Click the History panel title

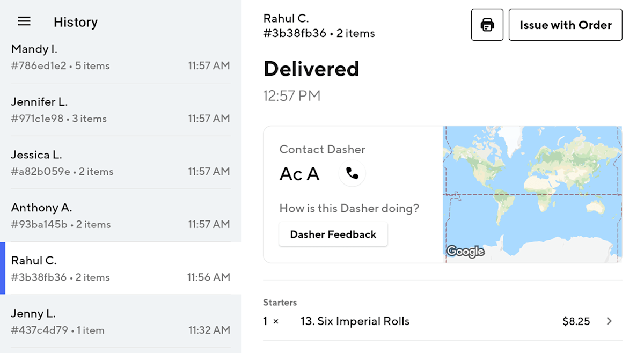coord(75,22)
